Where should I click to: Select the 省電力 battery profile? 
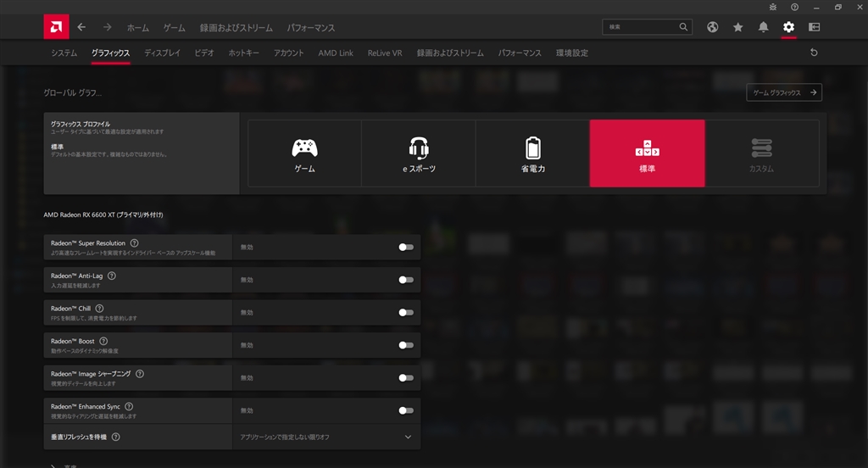pyautogui.click(x=532, y=153)
